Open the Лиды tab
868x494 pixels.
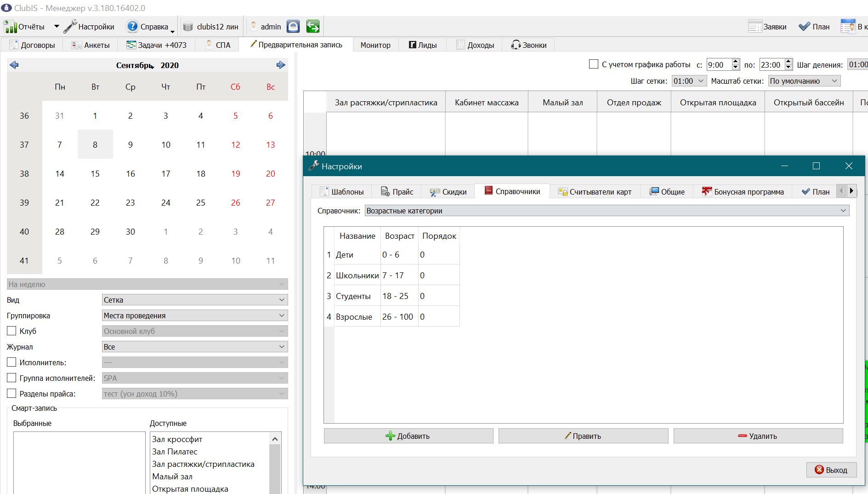(x=423, y=45)
